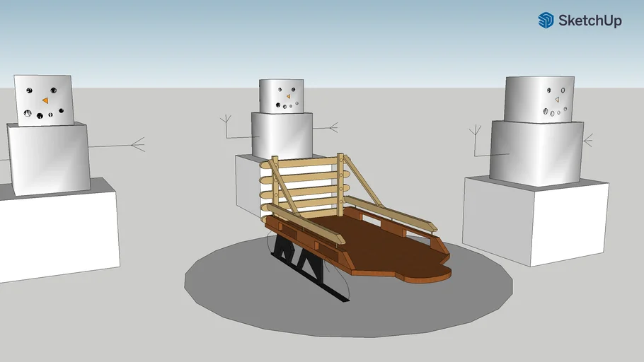
Task: Click the sled's slatted back rest
Action: tap(304, 185)
